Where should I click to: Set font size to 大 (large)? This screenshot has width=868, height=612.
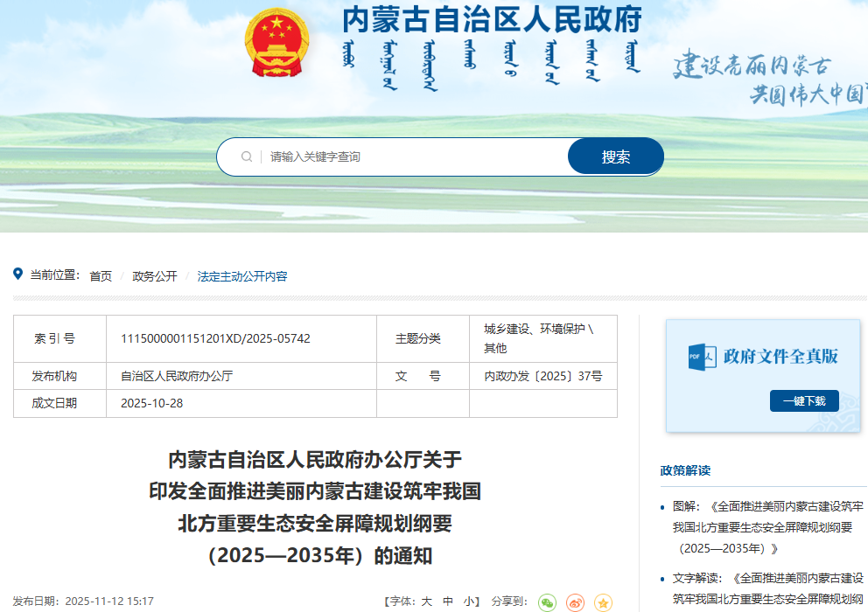coord(426,602)
